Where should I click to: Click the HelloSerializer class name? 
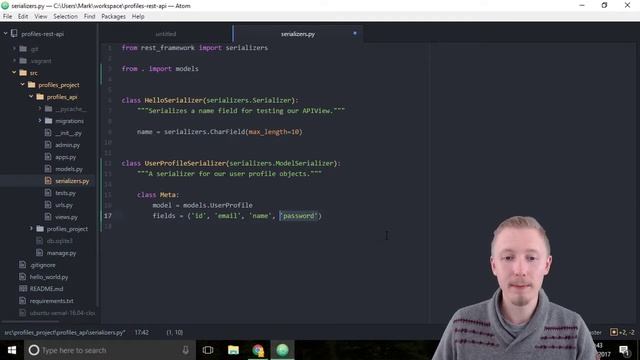(x=173, y=100)
